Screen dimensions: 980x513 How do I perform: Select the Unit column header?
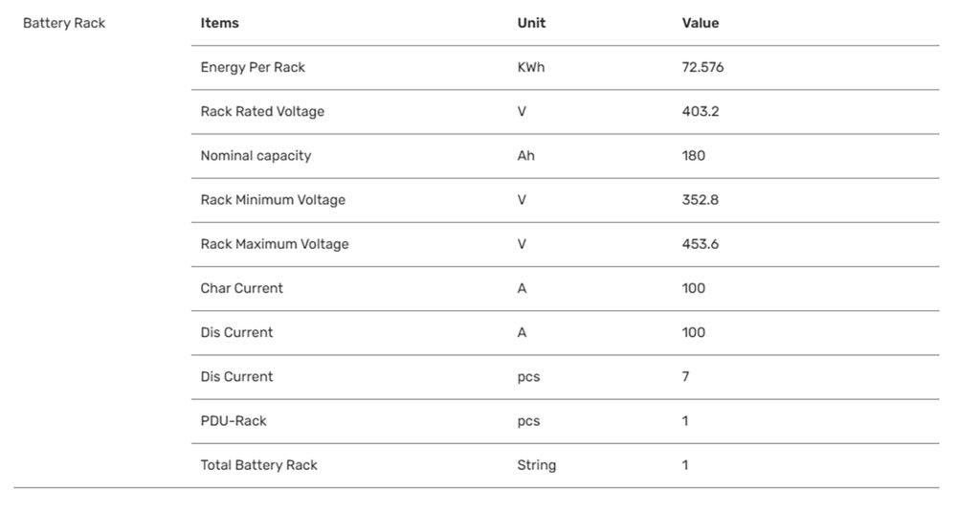[530, 23]
